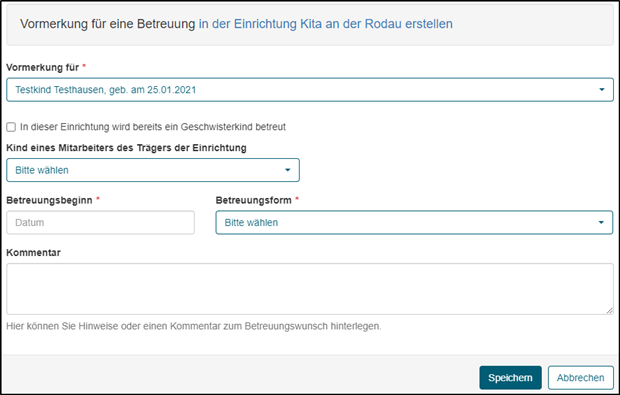Click the Kommentar box resize handle
620x395 pixels.
click(x=609, y=311)
